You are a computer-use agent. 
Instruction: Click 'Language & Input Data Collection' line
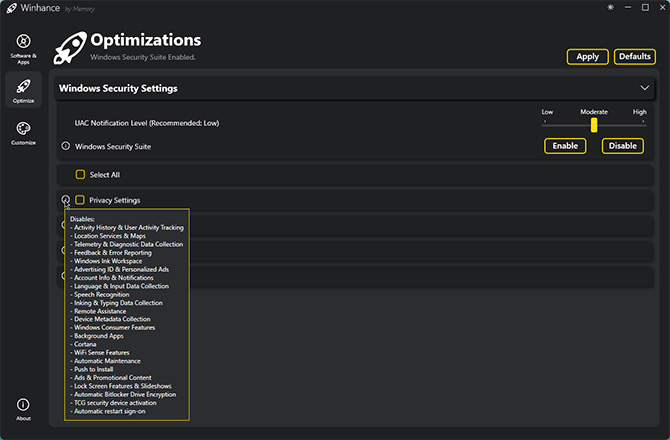[x=121, y=286]
